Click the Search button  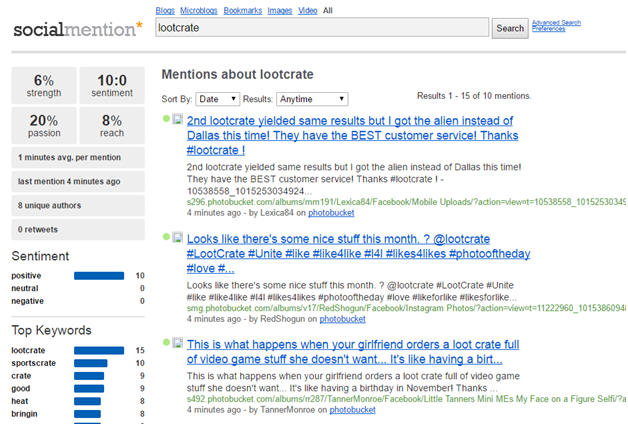[510, 28]
